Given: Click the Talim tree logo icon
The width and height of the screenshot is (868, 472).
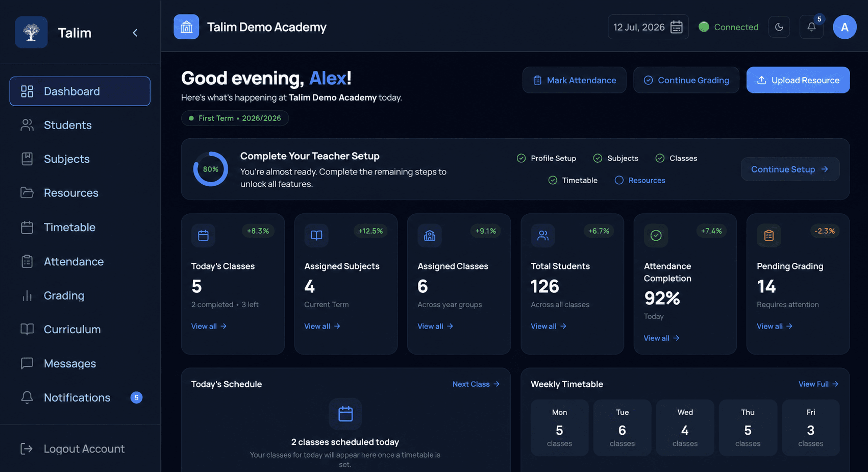Looking at the screenshot, I should click(31, 32).
